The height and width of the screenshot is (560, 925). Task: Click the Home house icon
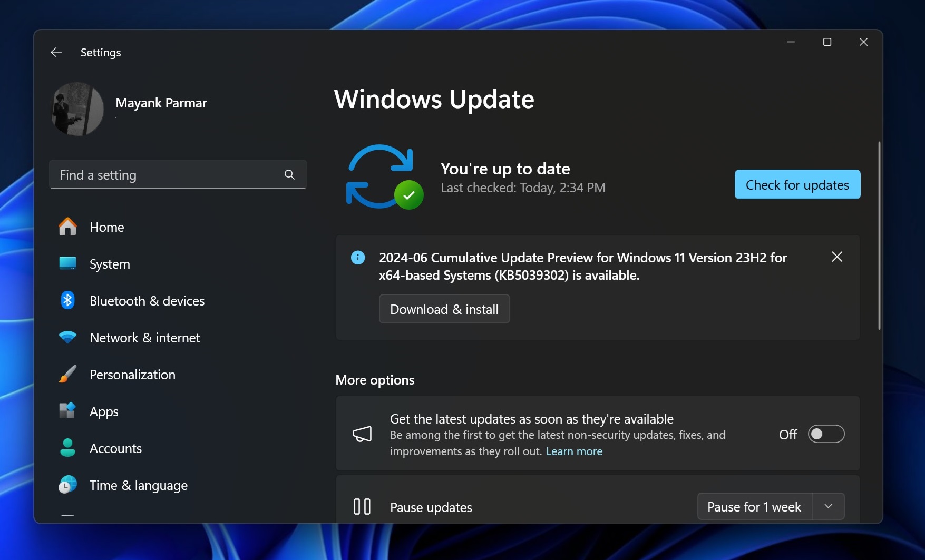(67, 227)
